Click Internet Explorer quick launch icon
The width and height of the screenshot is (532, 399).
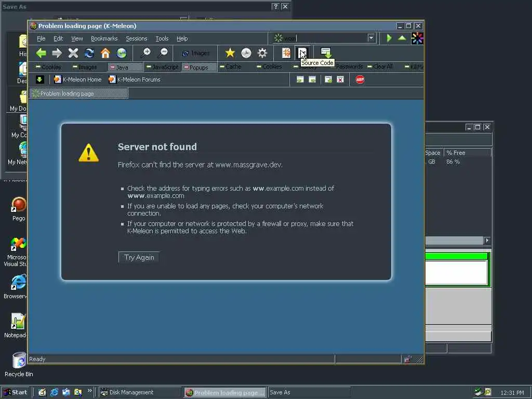point(54,392)
